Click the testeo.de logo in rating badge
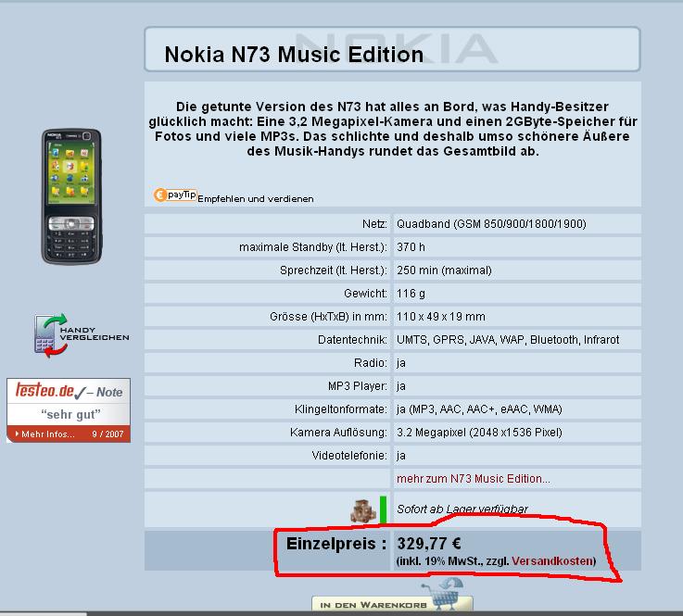 click(x=44, y=390)
